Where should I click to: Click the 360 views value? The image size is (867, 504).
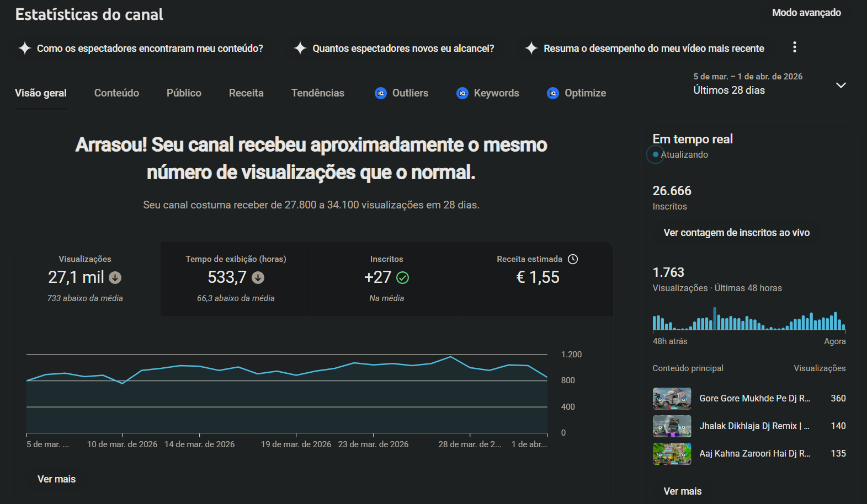click(838, 398)
